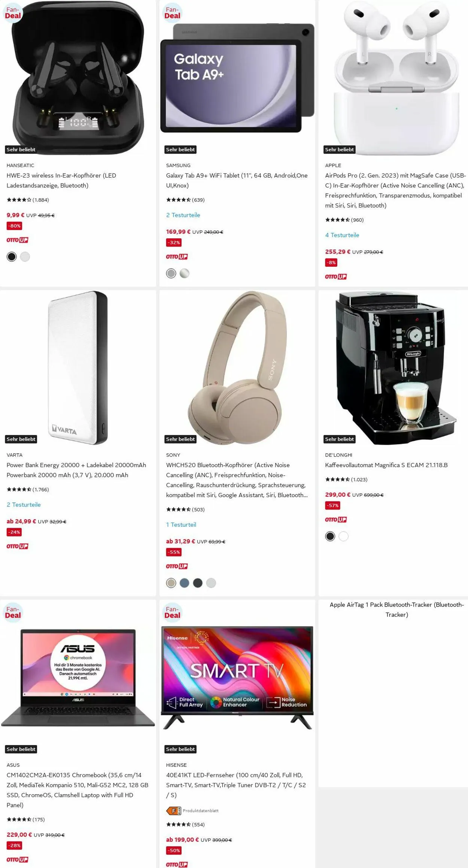The image size is (468, 868).
Task: Open 4 Testurteile link for AirPods Pro
Action: click(342, 235)
